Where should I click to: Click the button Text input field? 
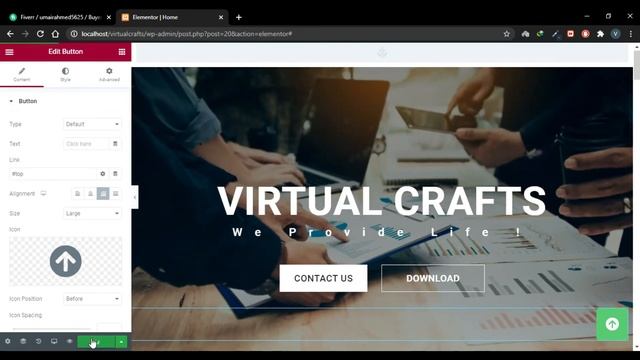click(x=86, y=144)
